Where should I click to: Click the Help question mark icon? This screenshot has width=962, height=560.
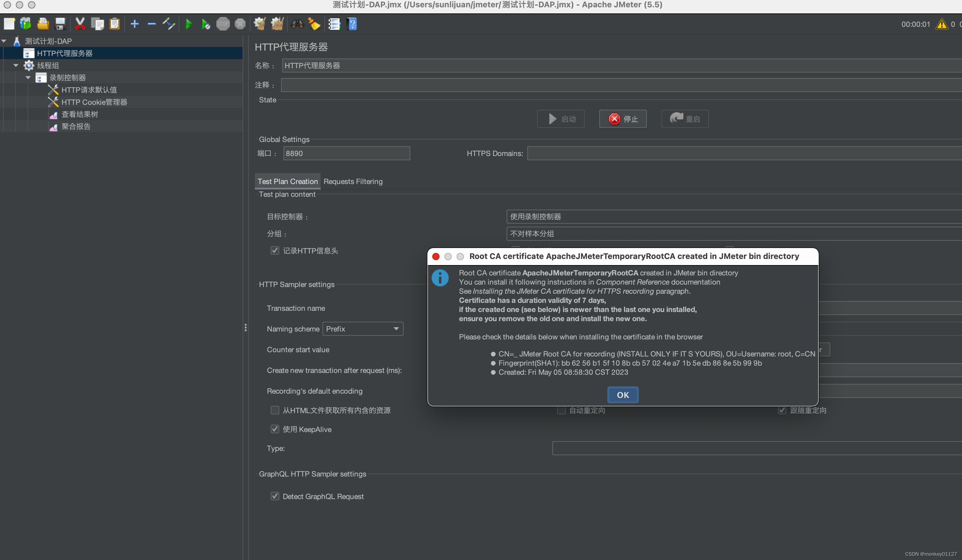coord(352,24)
